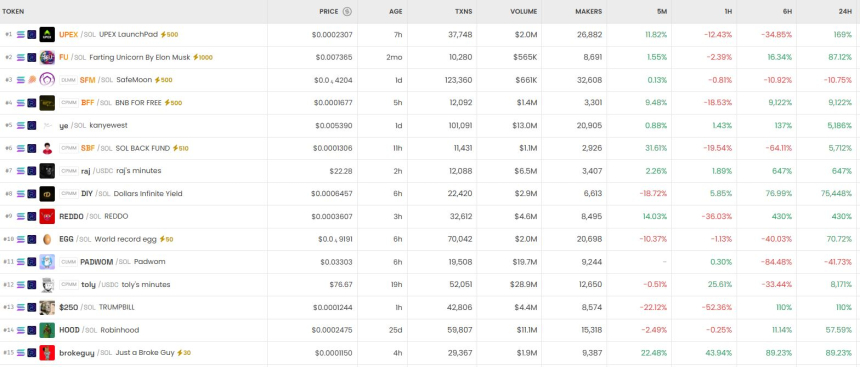Click the Raydium DEX icon in REDDO row
The image size is (860, 367).
click(32, 216)
